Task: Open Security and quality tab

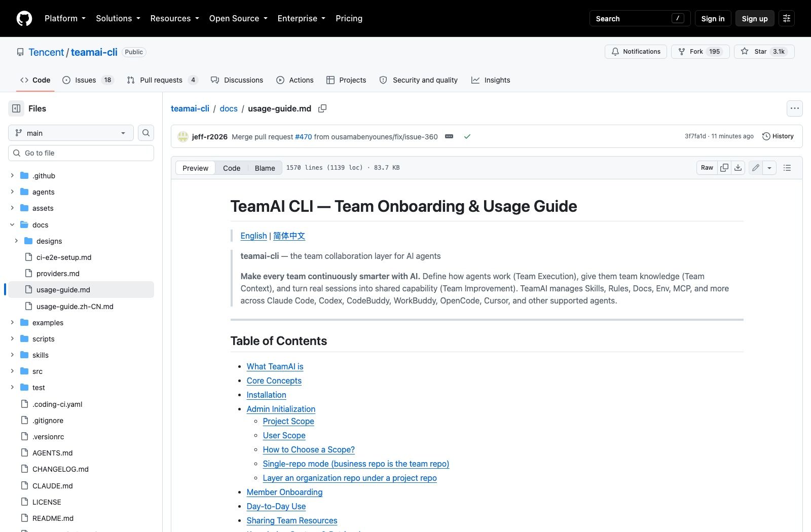Action: click(419, 80)
